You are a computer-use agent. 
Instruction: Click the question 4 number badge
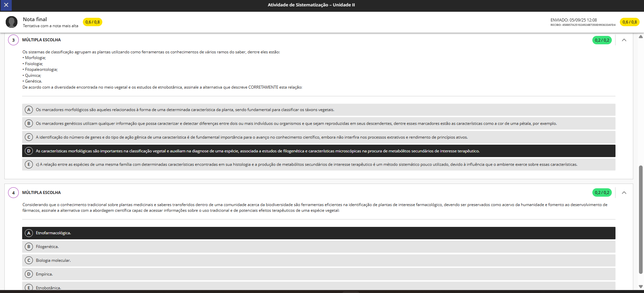tap(13, 193)
